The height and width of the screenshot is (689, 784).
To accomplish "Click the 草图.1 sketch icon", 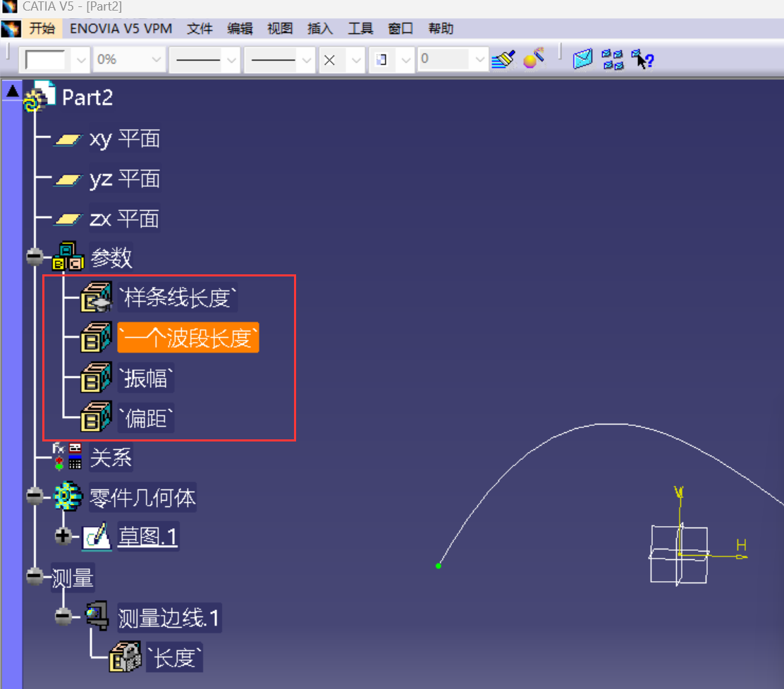I will [x=97, y=537].
